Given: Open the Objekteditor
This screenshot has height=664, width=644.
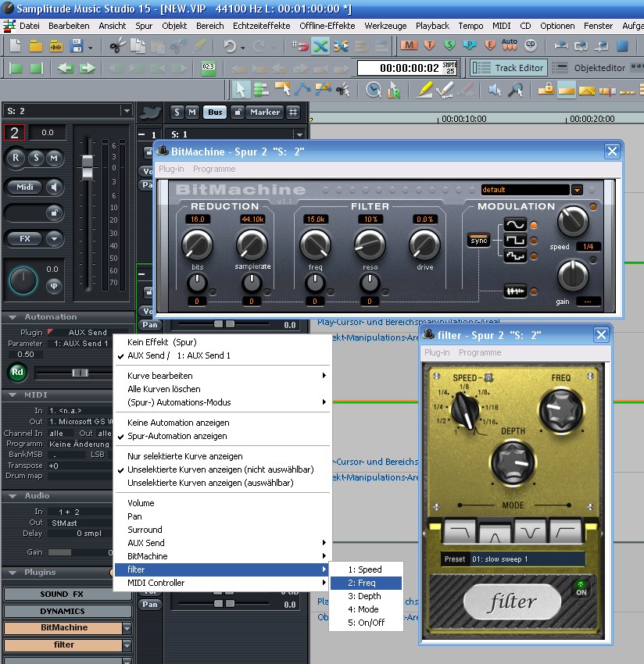Looking at the screenshot, I should (591, 68).
